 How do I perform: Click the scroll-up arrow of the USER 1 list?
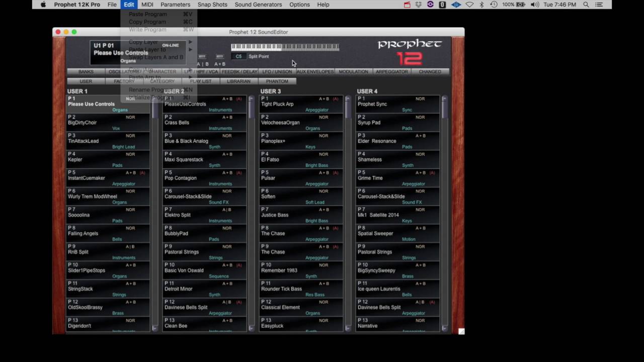[154, 98]
